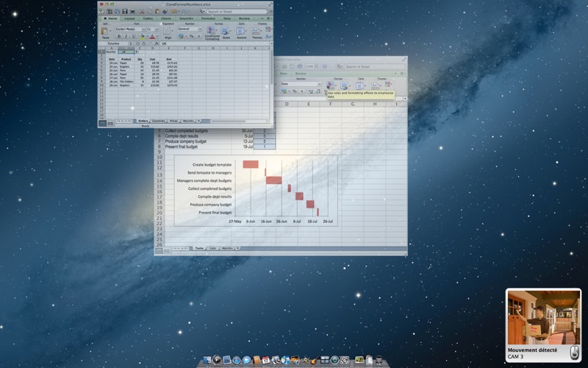Screen dimensions: 588x368
Task: Click the Create budget template Gantt bar
Action: (251, 164)
